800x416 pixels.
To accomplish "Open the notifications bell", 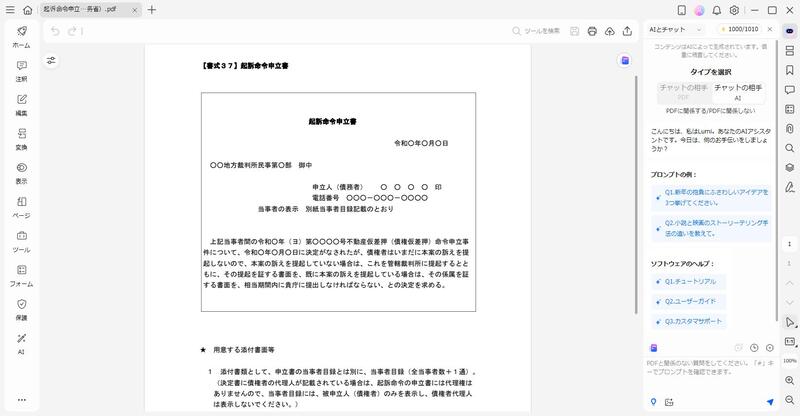I will coord(717,10).
